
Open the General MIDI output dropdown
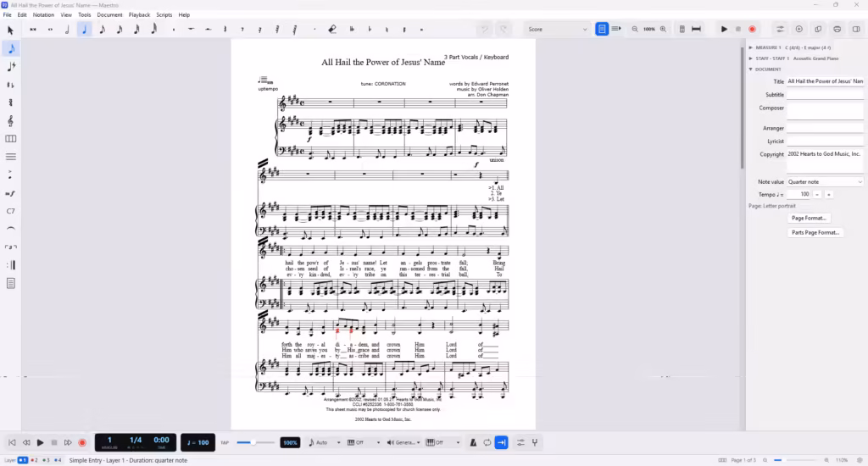coord(403,442)
